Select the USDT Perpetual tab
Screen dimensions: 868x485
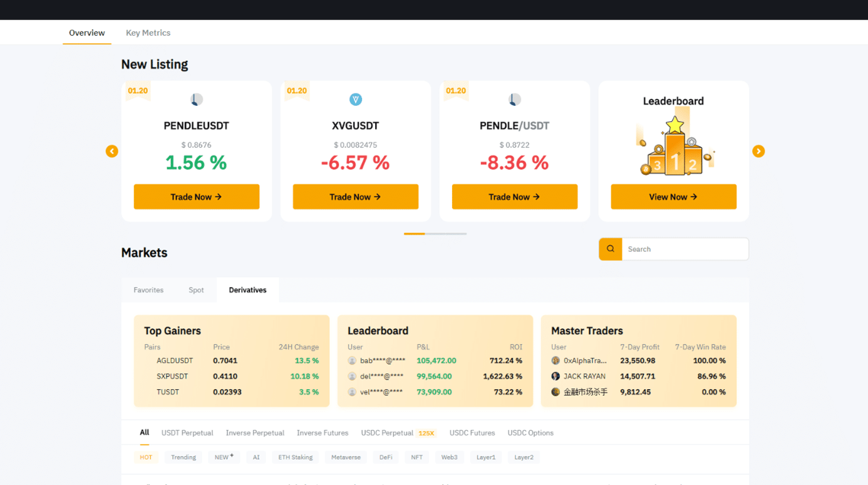point(187,433)
